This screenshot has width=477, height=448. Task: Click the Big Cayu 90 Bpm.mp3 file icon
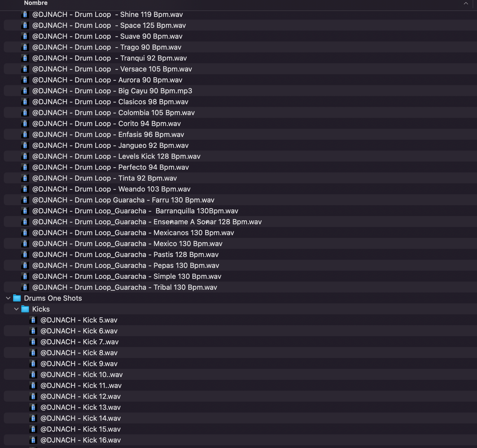click(25, 91)
